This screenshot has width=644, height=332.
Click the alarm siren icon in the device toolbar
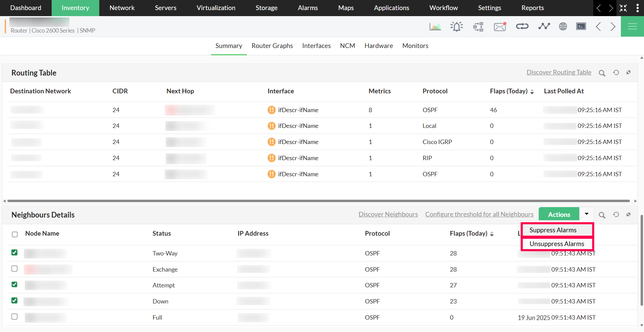click(457, 27)
